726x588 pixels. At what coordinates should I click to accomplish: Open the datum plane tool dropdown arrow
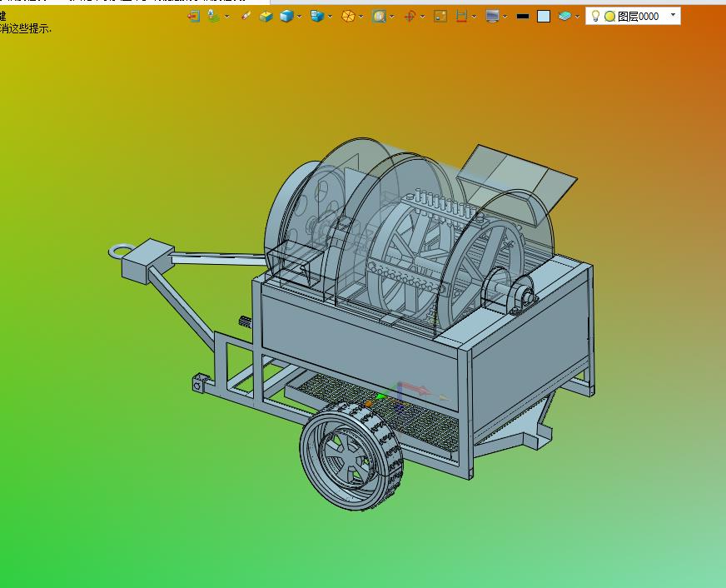(x=226, y=17)
